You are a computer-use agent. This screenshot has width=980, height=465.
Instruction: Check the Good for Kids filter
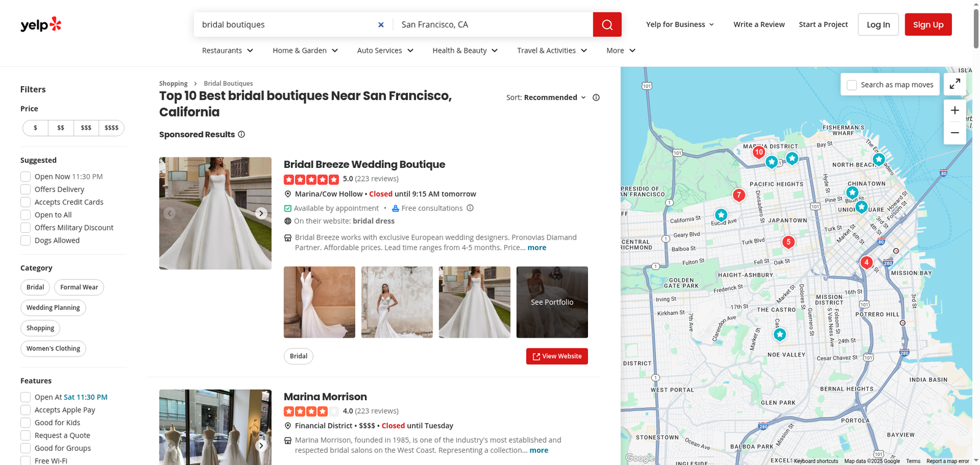point(26,423)
